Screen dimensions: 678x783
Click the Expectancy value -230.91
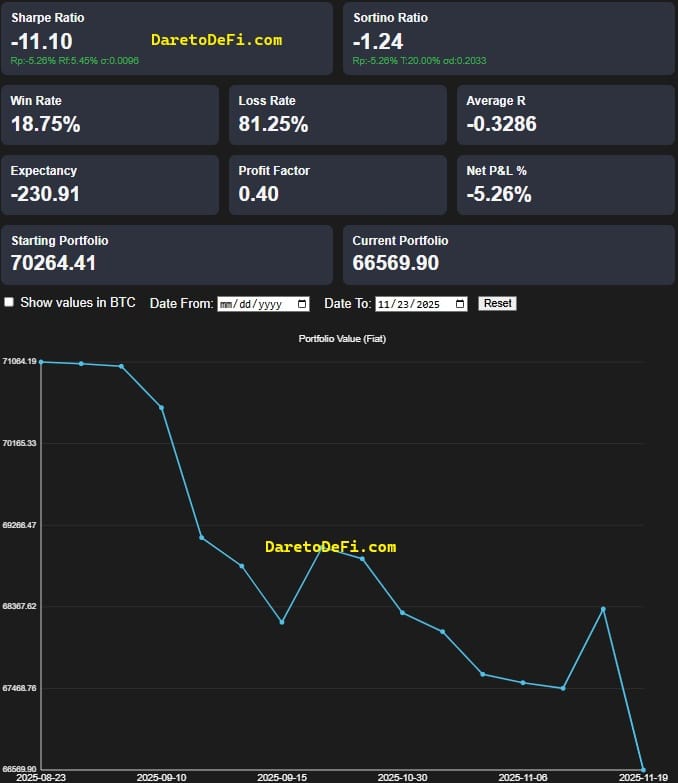coord(45,194)
